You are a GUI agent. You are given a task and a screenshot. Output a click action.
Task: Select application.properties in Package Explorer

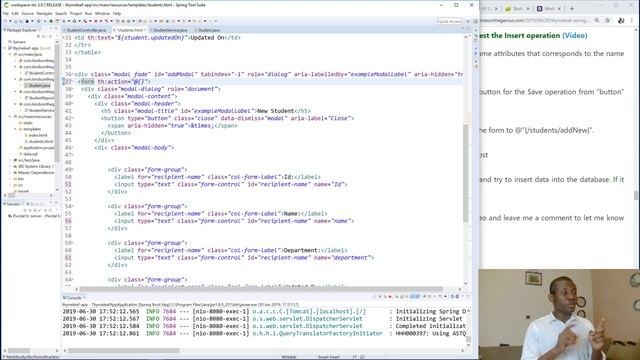[38, 148]
